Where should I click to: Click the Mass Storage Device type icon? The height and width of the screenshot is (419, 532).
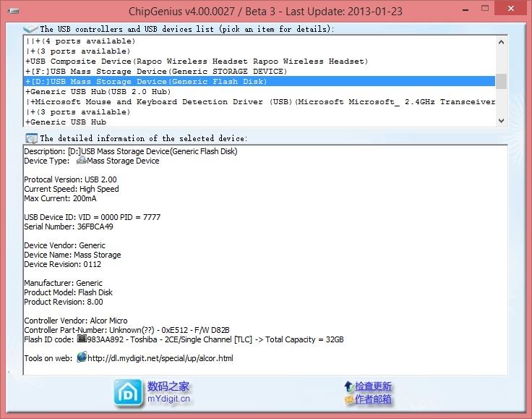pyautogui.click(x=82, y=160)
